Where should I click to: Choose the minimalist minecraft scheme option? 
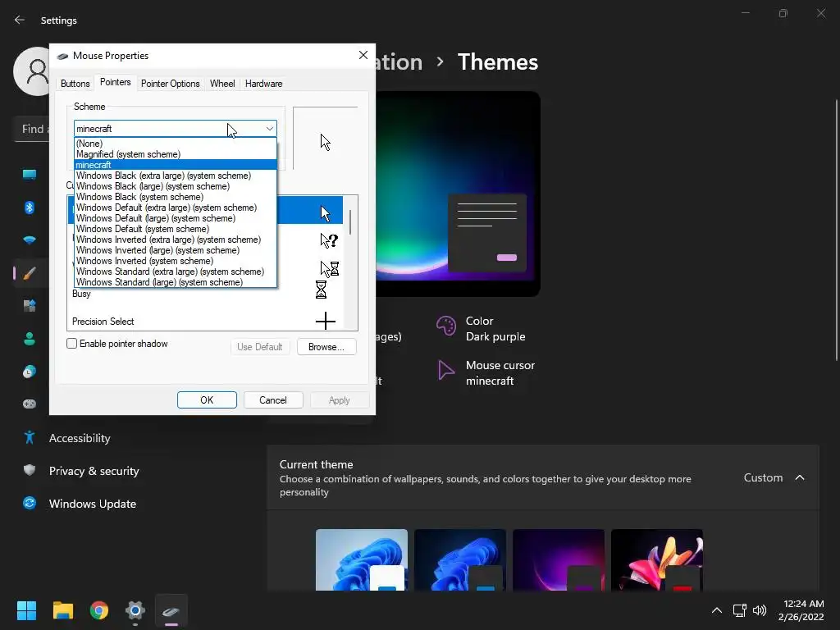[x=176, y=165]
